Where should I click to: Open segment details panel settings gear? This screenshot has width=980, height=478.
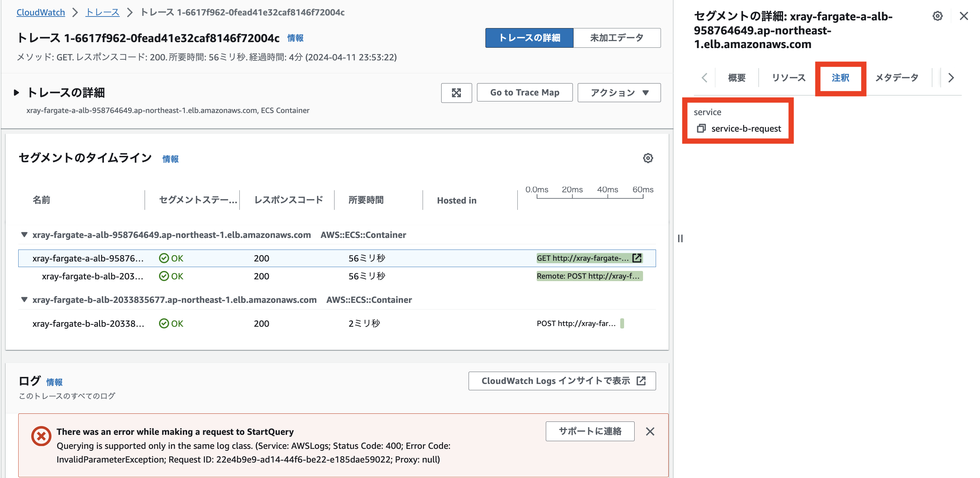937,16
